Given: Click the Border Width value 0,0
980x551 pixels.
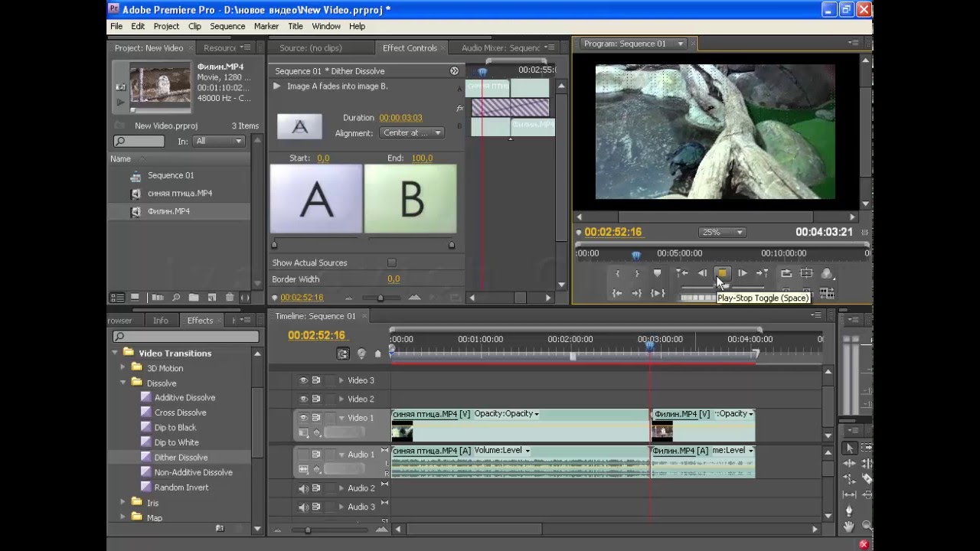Looking at the screenshot, I should [394, 279].
